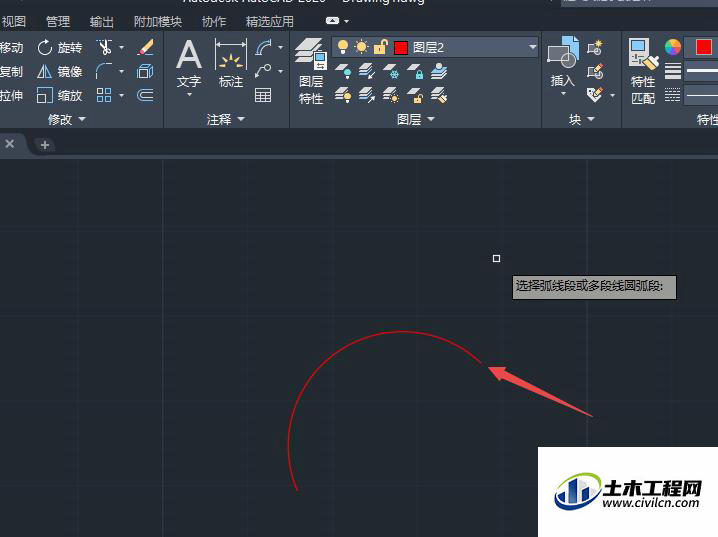Activate Match Properties (特性匹配) tool

pyautogui.click(x=643, y=71)
